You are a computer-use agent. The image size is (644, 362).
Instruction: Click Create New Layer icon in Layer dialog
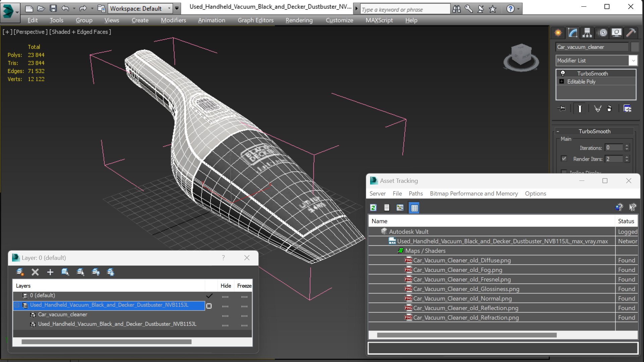(x=20, y=272)
